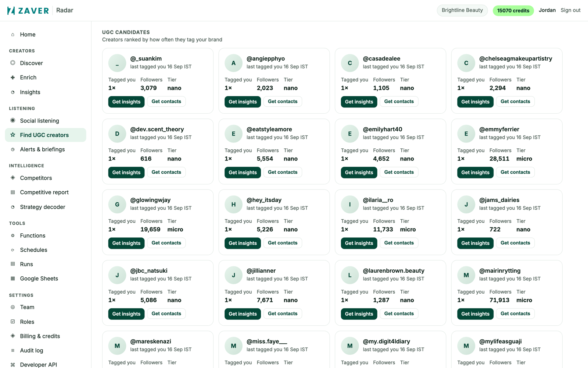This screenshot has height=368, width=588.
Task: Click the Zaver logo icon
Action: 11,10
